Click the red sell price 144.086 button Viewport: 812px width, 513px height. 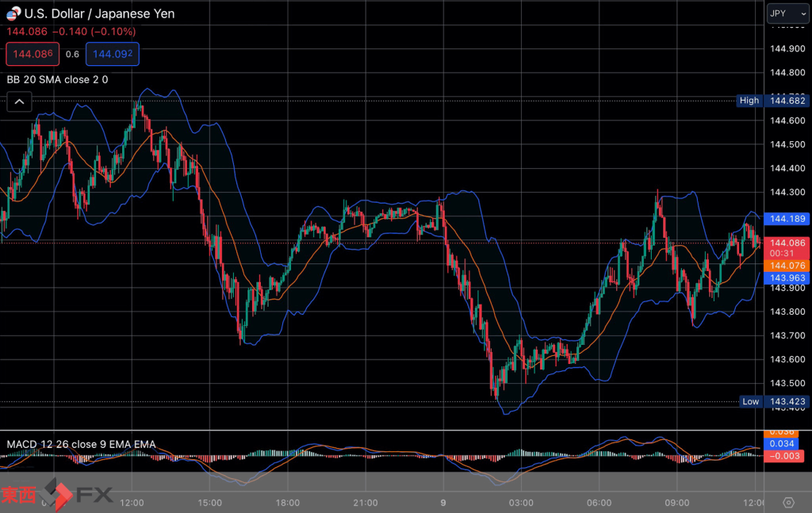[x=33, y=54]
